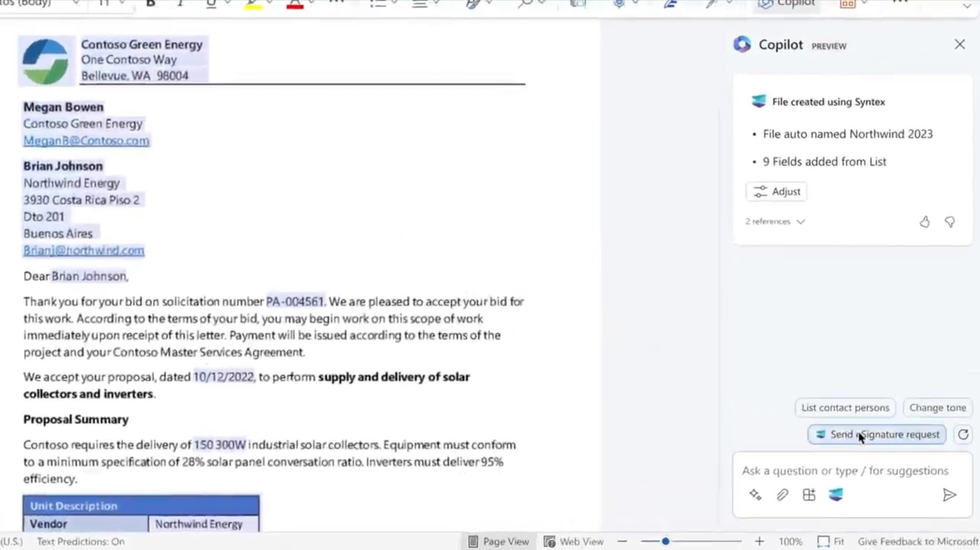Send the prompt with the arrow icon
Viewport: 980px width, 550px height.
pos(949,495)
